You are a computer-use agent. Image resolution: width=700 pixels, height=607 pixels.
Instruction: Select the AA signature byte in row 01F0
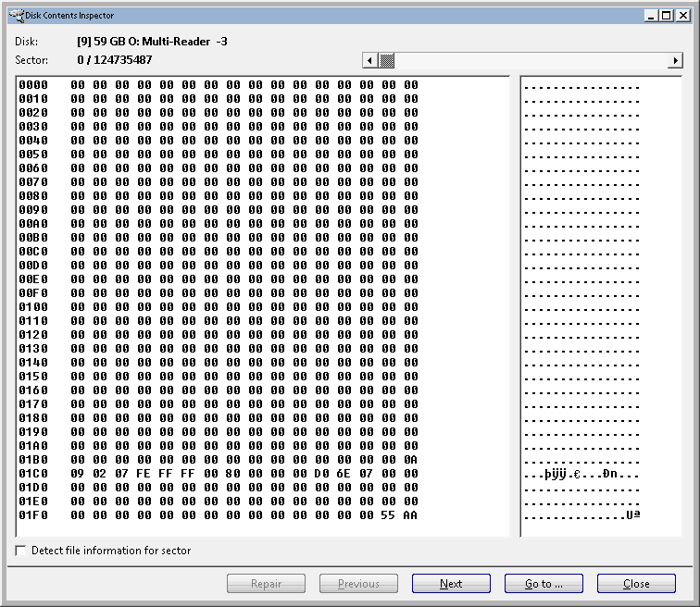tap(410, 514)
